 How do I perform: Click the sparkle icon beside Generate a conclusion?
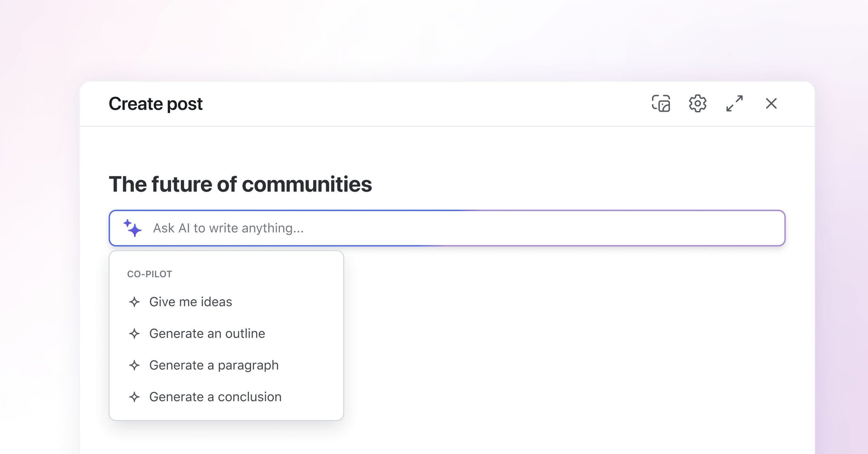point(134,397)
